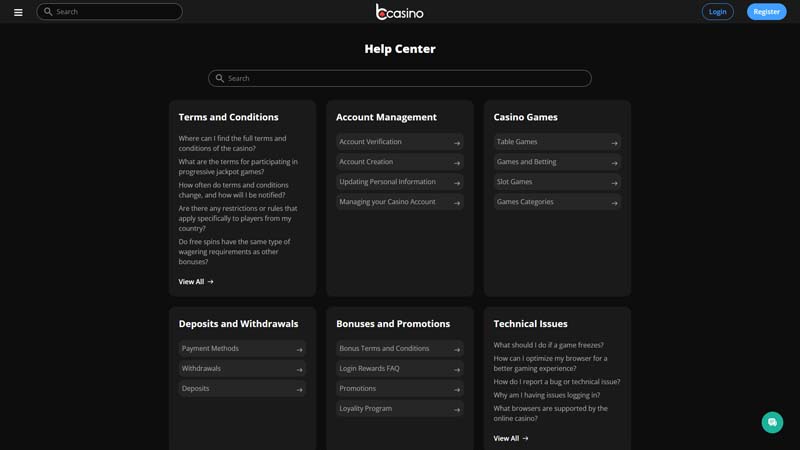Click the Casino Games heading
Image resolution: width=800 pixels, height=450 pixels.
526,117
